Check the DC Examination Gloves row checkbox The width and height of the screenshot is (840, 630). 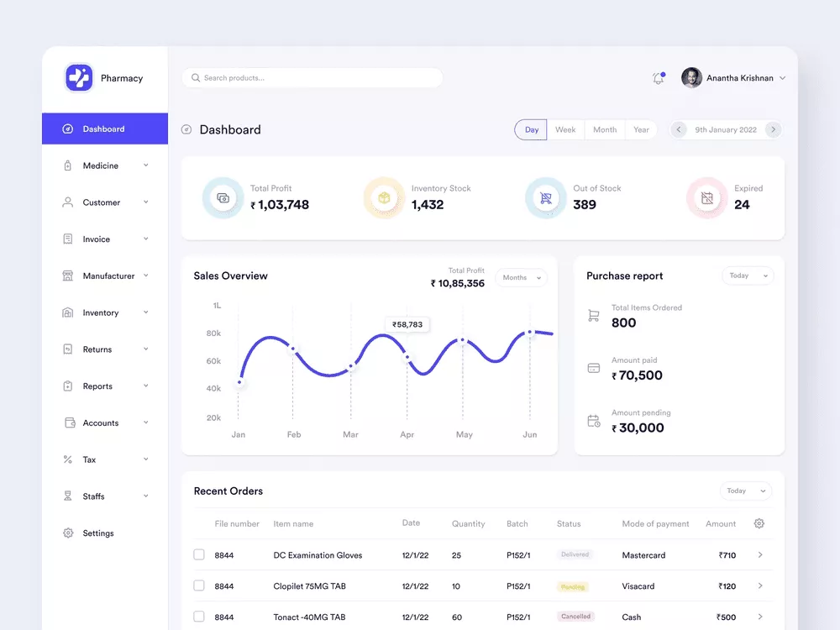[199, 554]
